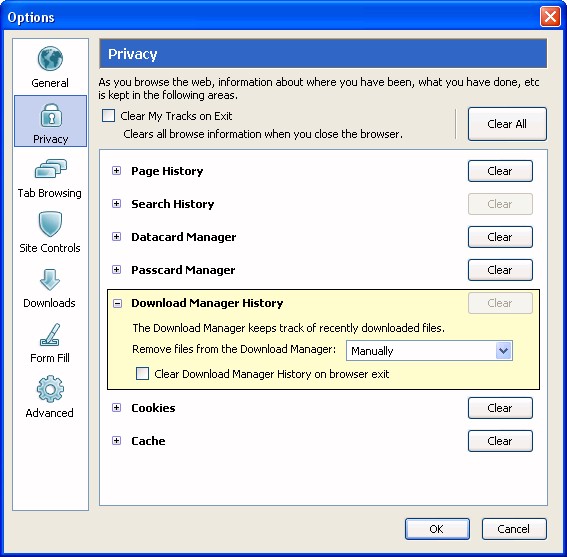Screen dimensions: 567x557
Task: Expand the Datacard Manager section
Action: click(x=116, y=237)
